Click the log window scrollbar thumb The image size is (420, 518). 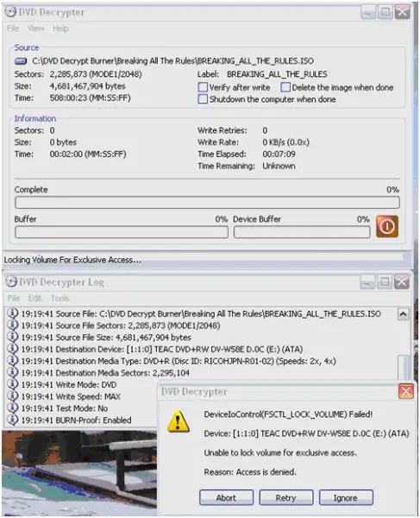click(x=403, y=367)
